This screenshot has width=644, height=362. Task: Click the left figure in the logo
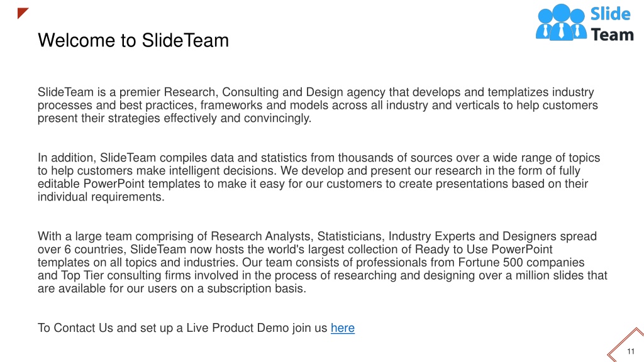[x=545, y=25]
